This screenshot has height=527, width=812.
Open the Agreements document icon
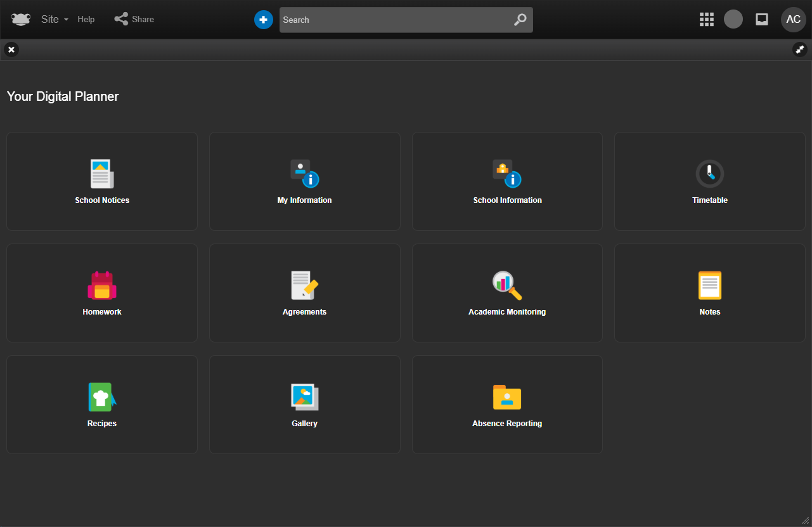(304, 285)
